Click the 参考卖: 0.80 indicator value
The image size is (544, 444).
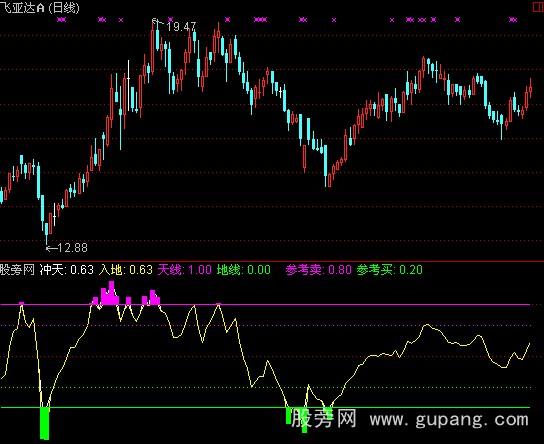click(x=318, y=270)
